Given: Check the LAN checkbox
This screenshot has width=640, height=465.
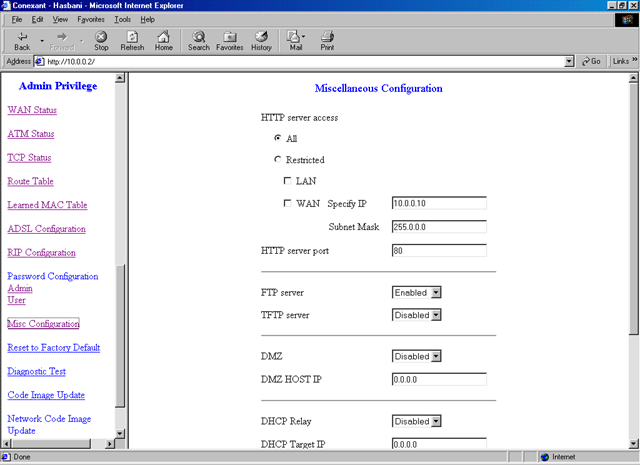Looking at the screenshot, I should click(287, 180).
